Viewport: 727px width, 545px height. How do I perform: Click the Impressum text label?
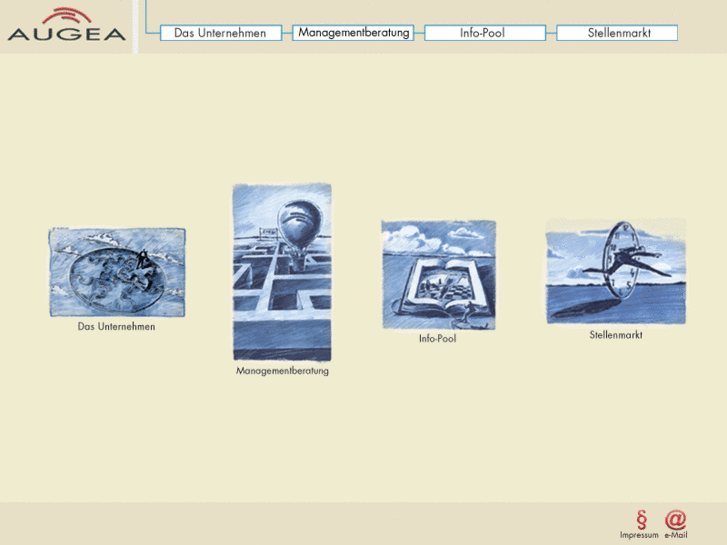tap(639, 535)
